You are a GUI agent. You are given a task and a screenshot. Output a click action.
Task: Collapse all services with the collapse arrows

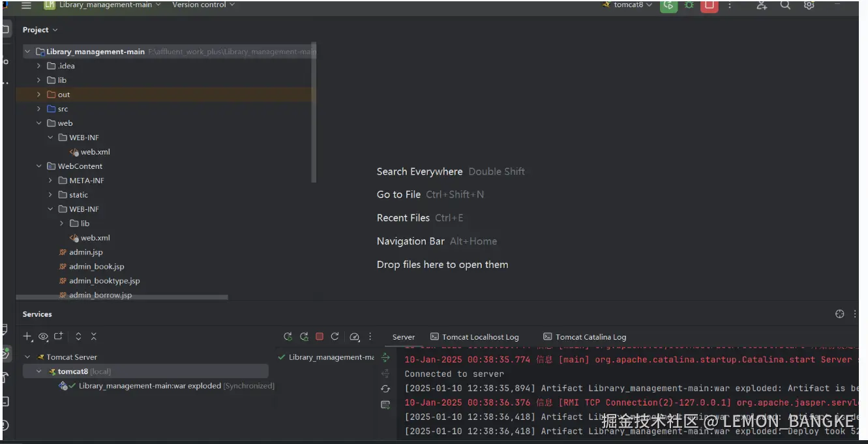coord(94,336)
